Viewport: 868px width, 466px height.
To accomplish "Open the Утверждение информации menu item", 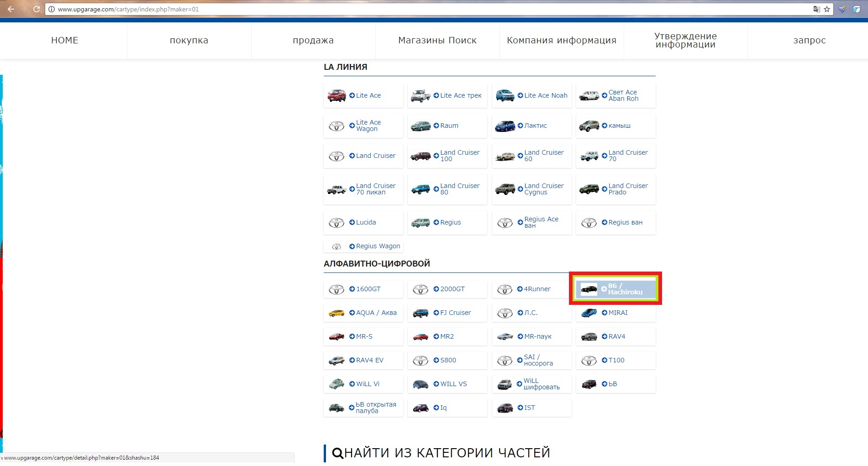I will pos(685,40).
